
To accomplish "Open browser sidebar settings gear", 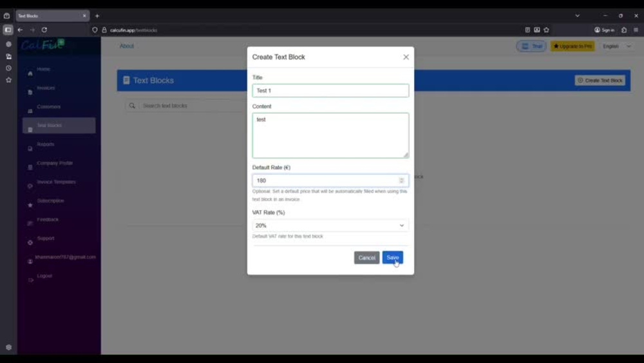I will coord(8,348).
